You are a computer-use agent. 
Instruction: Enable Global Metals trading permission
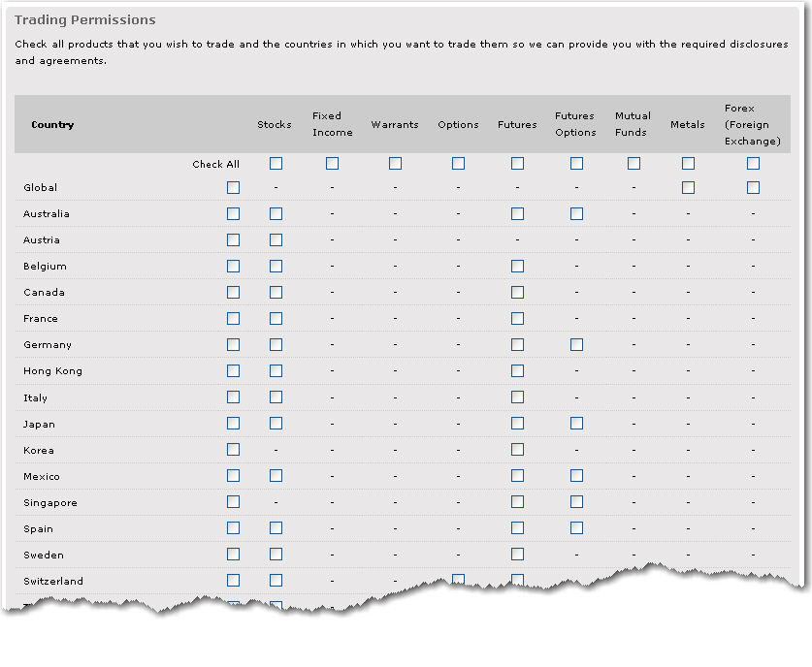(688, 187)
